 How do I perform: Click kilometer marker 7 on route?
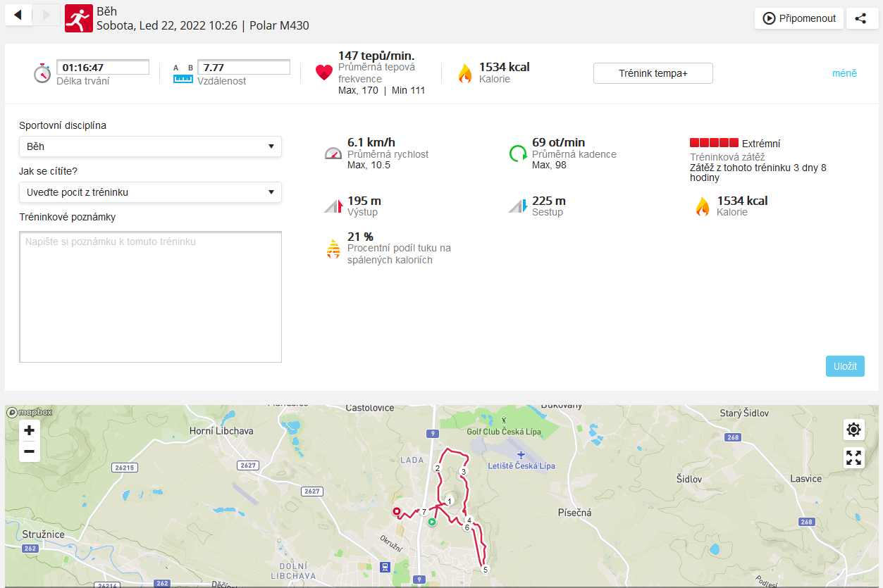424,512
